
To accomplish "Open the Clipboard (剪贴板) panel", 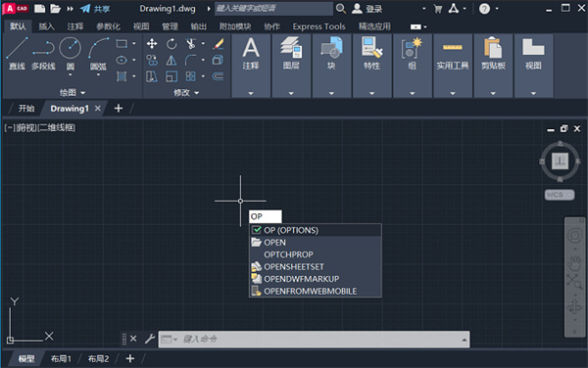I will [x=493, y=66].
